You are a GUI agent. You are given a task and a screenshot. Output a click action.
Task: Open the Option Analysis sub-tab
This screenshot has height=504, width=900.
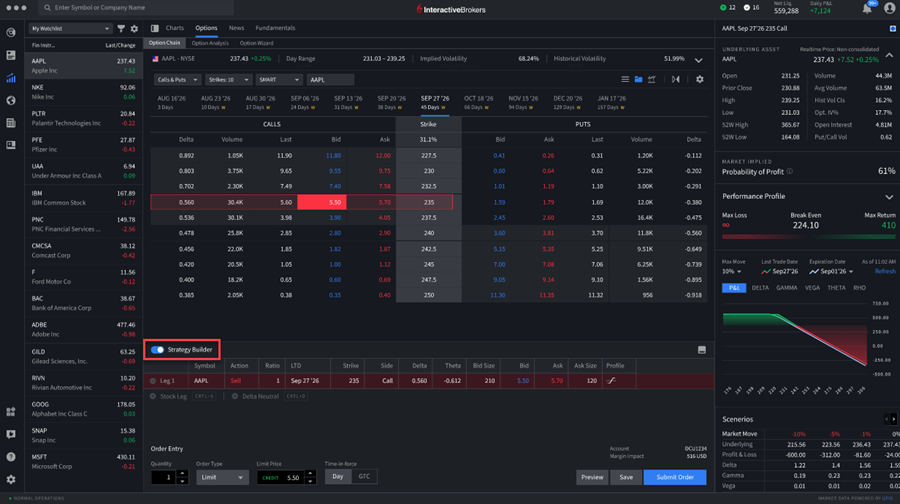tap(210, 43)
